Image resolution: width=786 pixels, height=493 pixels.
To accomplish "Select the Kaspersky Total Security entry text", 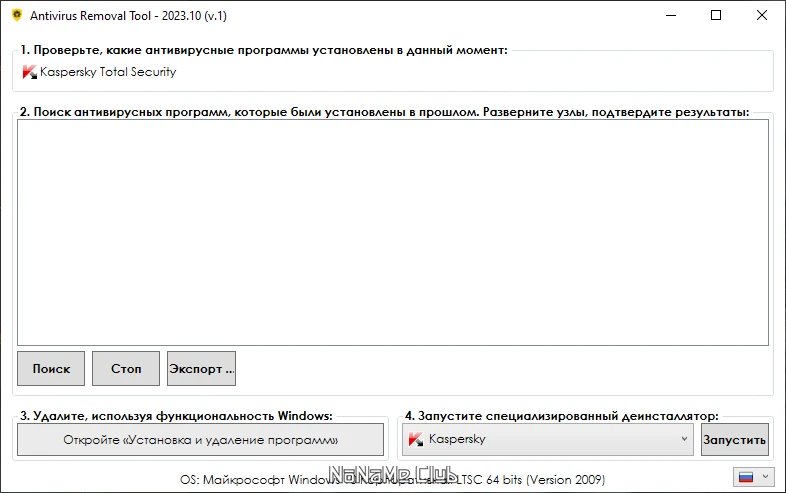I will click(x=108, y=72).
